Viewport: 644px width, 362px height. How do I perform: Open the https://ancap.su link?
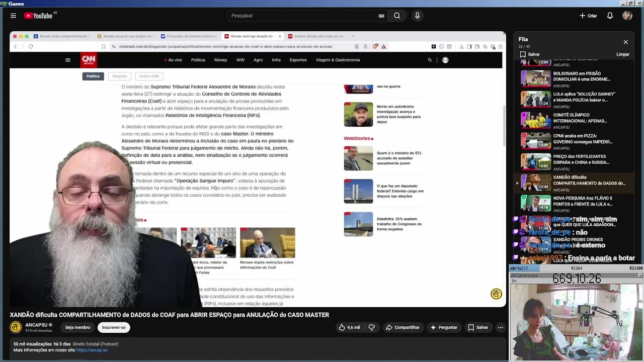point(92,350)
